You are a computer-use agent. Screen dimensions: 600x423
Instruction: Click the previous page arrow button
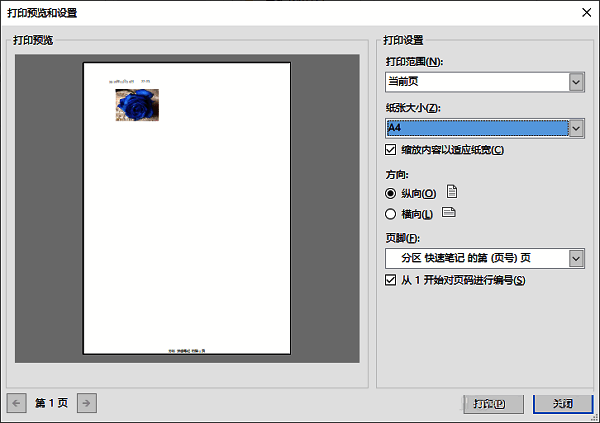(17, 403)
